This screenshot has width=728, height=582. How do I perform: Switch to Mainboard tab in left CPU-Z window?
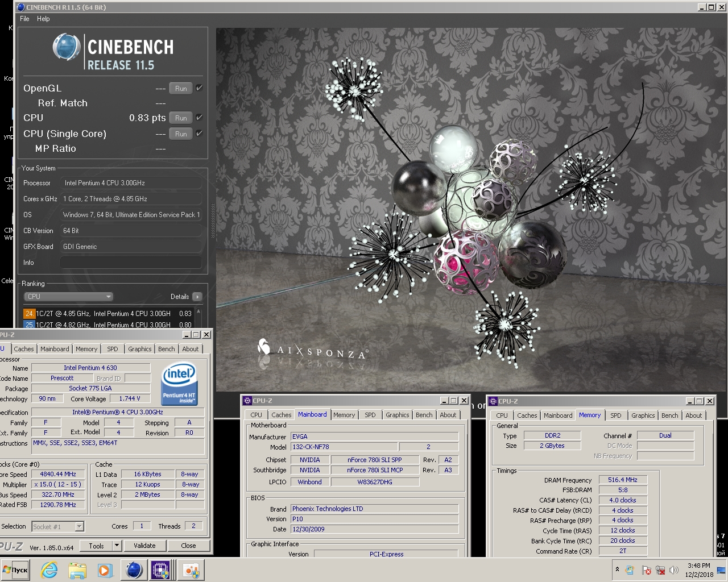[55, 349]
